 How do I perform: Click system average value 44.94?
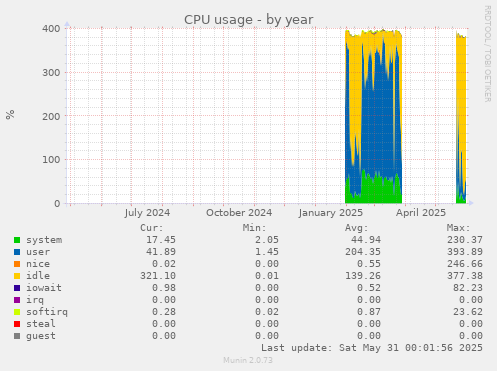[x=366, y=240]
